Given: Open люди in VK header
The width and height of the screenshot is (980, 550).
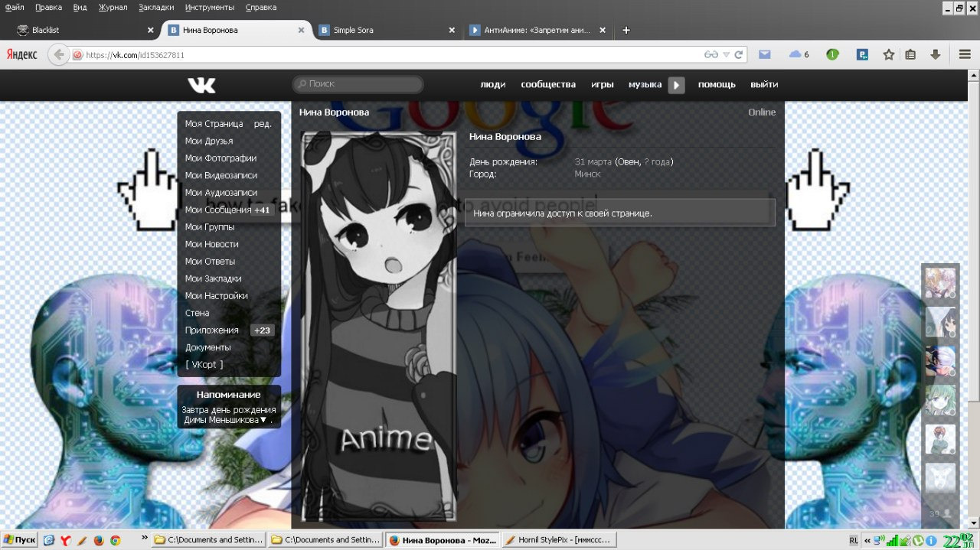Looking at the screenshot, I should [492, 84].
